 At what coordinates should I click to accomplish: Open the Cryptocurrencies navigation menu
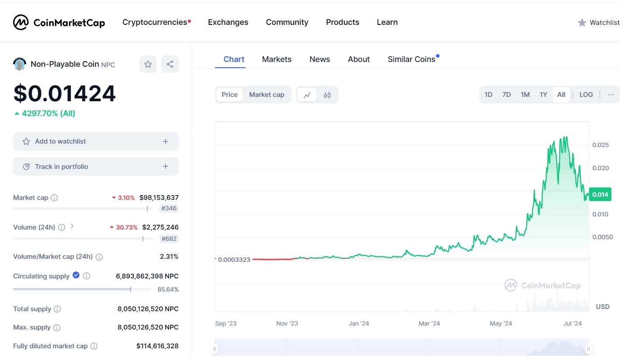pyautogui.click(x=155, y=22)
